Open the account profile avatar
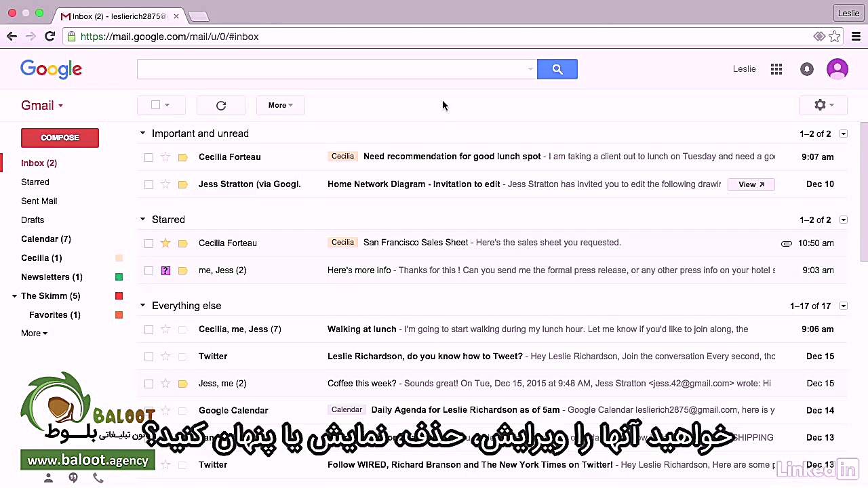This screenshot has width=868, height=488. click(837, 69)
